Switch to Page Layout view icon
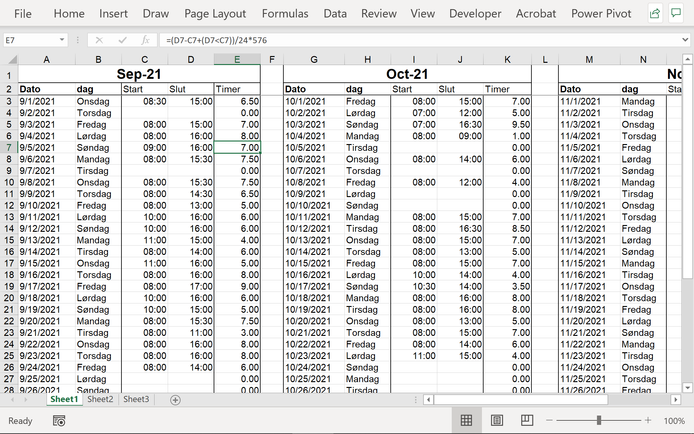The image size is (694, 434). 497,420
